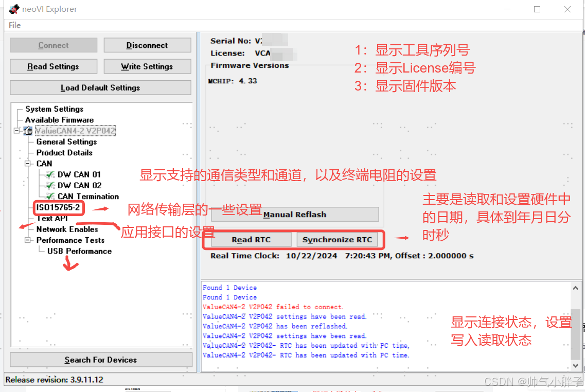This screenshot has height=392, width=585.
Task: Select System Settings in the tree
Action: (x=55, y=109)
